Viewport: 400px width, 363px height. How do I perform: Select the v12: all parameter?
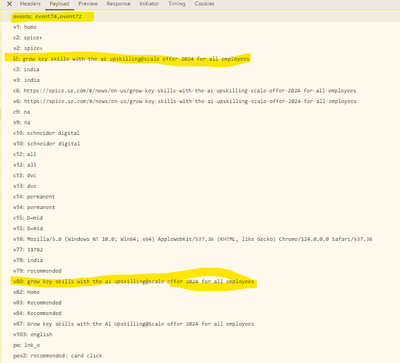[x=25, y=165]
